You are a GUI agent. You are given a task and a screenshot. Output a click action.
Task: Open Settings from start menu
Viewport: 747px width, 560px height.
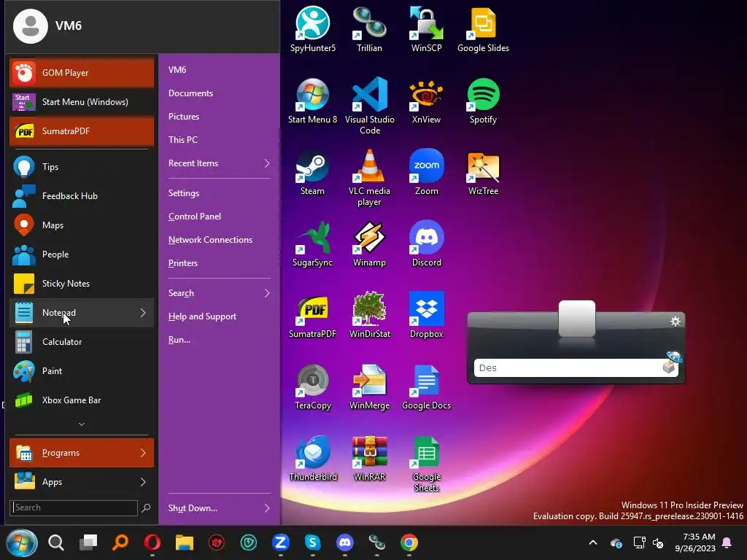click(183, 192)
